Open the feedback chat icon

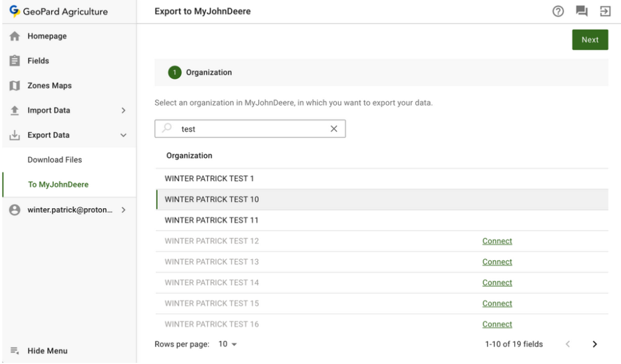[x=582, y=12]
